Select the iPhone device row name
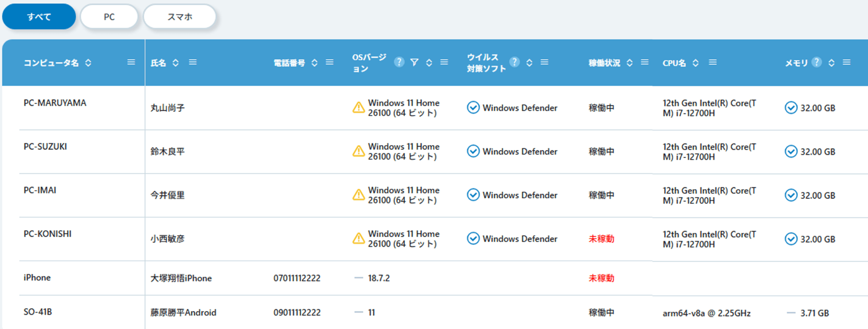868x329 pixels. (x=37, y=277)
